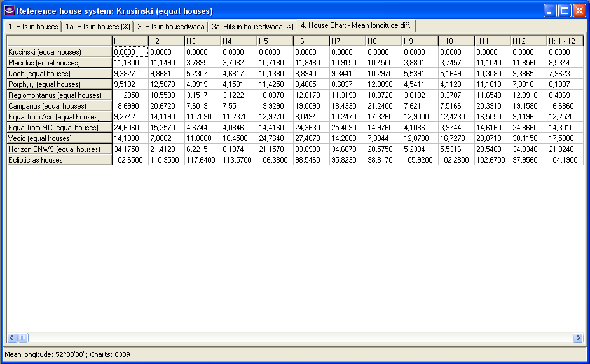Select the 'Campanus (equal houses)' row header
The height and width of the screenshot is (364, 590).
pyautogui.click(x=60, y=106)
